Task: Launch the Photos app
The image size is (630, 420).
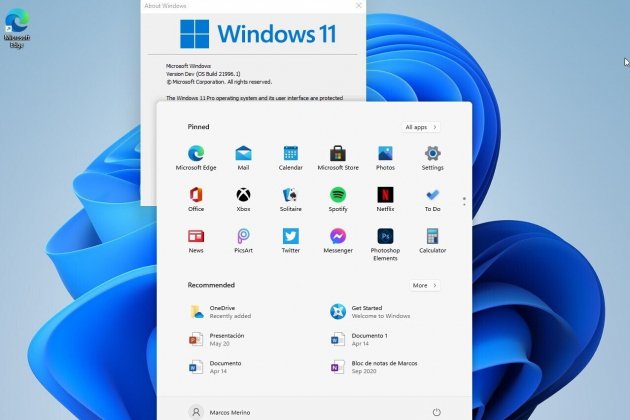Action: (x=385, y=158)
